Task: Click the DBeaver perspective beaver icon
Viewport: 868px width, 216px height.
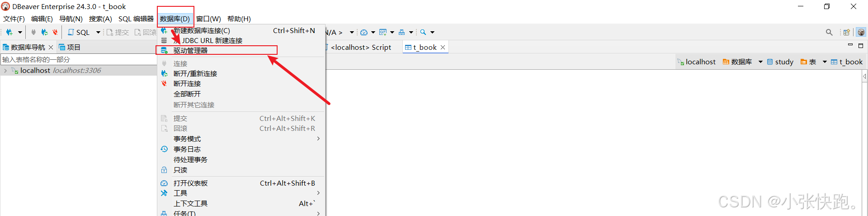Action: (861, 32)
